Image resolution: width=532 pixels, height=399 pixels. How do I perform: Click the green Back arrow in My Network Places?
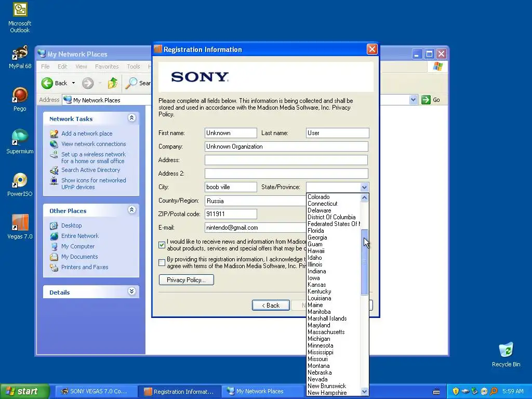coord(47,83)
